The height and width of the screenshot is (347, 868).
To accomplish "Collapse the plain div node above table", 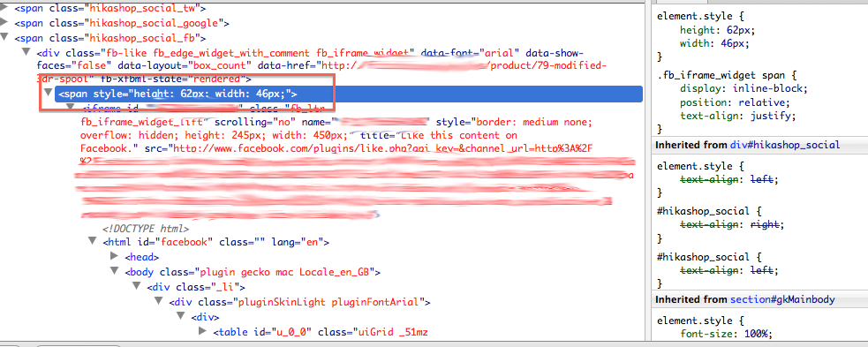I will pyautogui.click(x=181, y=316).
